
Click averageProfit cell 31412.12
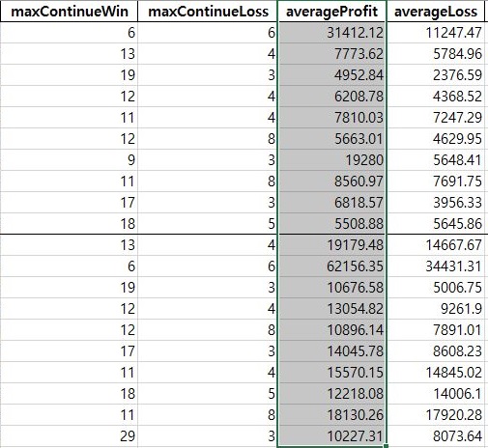click(331, 33)
